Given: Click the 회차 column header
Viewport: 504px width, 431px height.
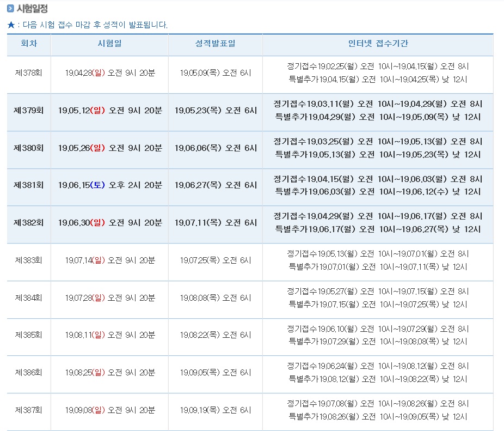Looking at the screenshot, I should pyautogui.click(x=29, y=44).
